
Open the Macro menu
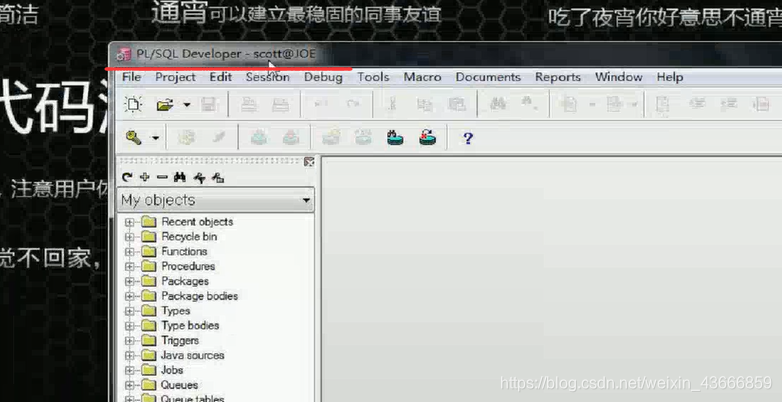point(422,77)
